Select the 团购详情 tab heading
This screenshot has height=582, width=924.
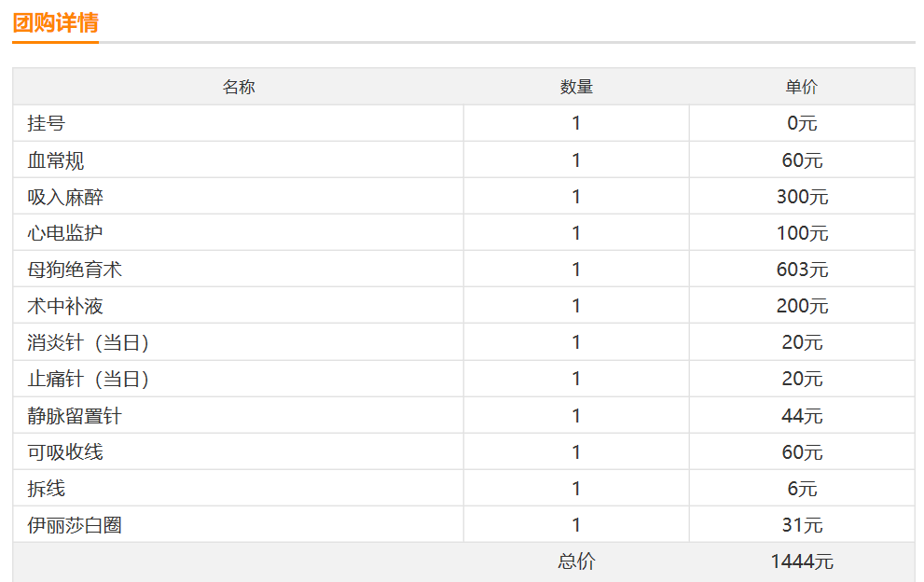55,23
